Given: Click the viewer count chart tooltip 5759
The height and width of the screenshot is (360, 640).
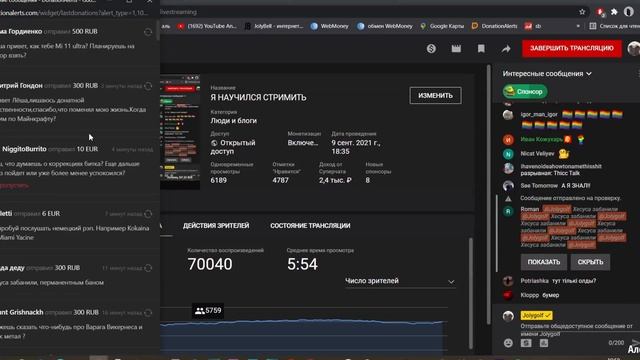Looking at the screenshot, I should tap(208, 311).
